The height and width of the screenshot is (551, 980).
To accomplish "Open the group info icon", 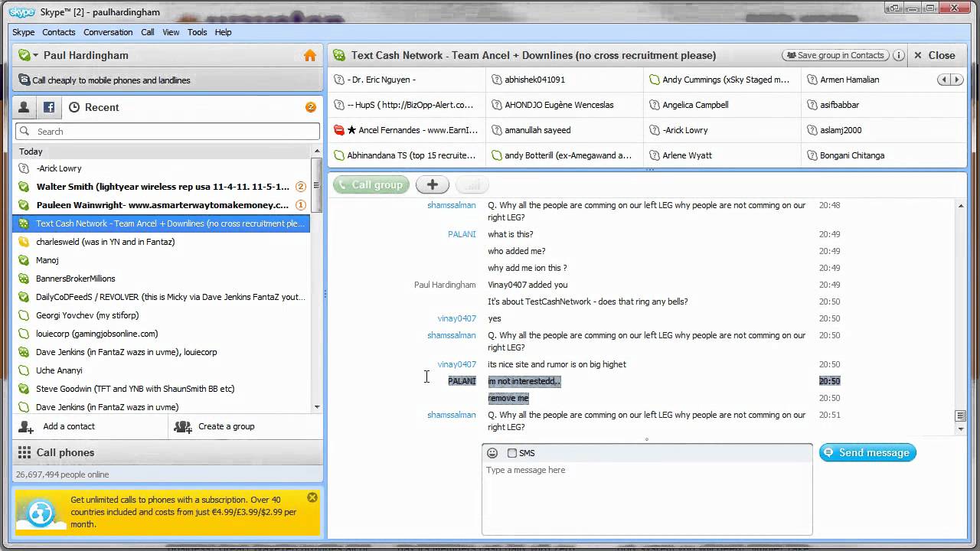I will point(899,55).
